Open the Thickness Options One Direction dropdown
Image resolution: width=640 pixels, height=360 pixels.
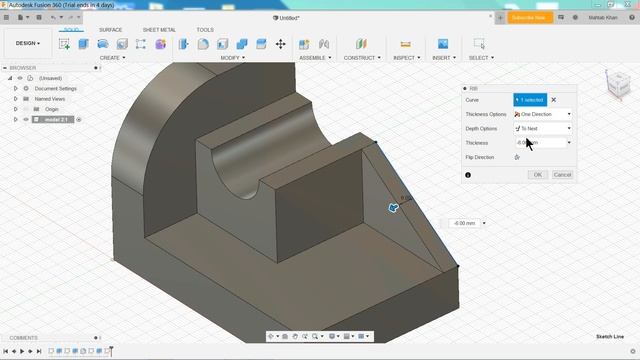pos(543,114)
